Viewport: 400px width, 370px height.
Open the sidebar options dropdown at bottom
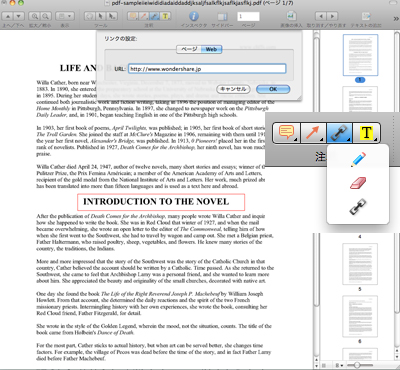click(340, 366)
